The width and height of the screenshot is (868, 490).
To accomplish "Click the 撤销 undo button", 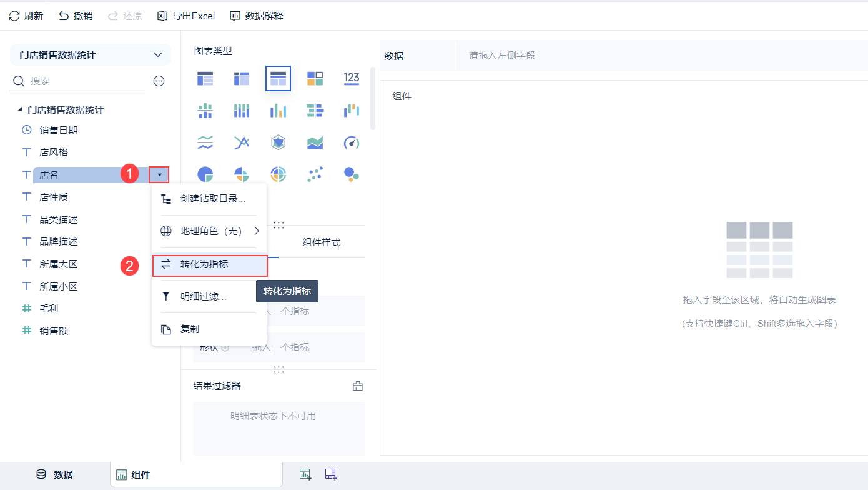I will pos(75,16).
